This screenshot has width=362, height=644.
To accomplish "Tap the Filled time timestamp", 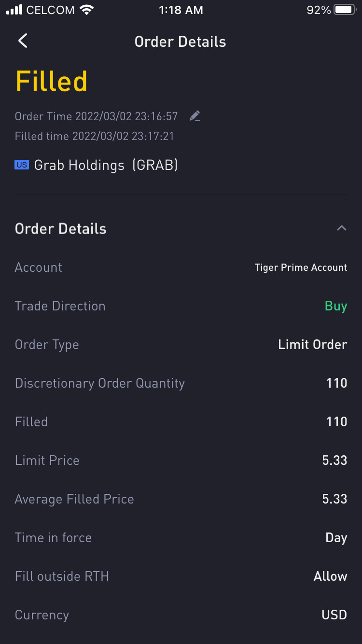I will coord(95,136).
